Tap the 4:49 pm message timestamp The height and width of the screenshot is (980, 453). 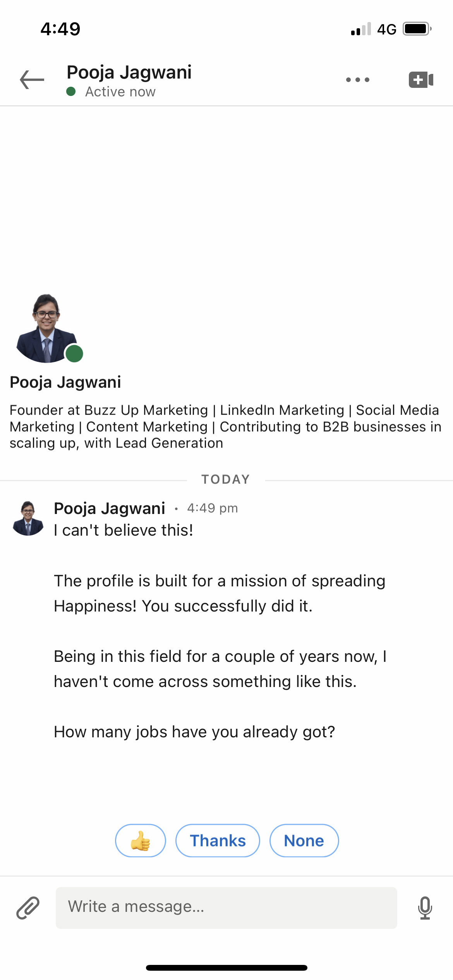pyautogui.click(x=212, y=508)
